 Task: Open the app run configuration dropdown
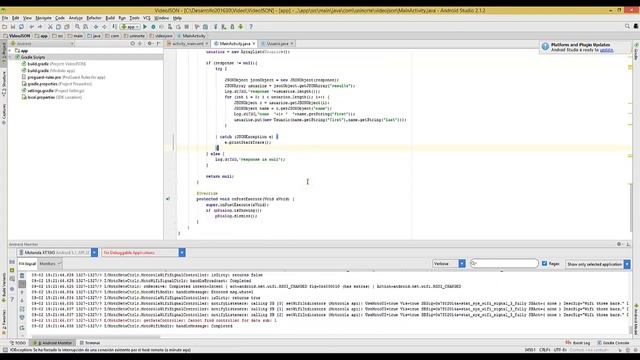point(131,27)
